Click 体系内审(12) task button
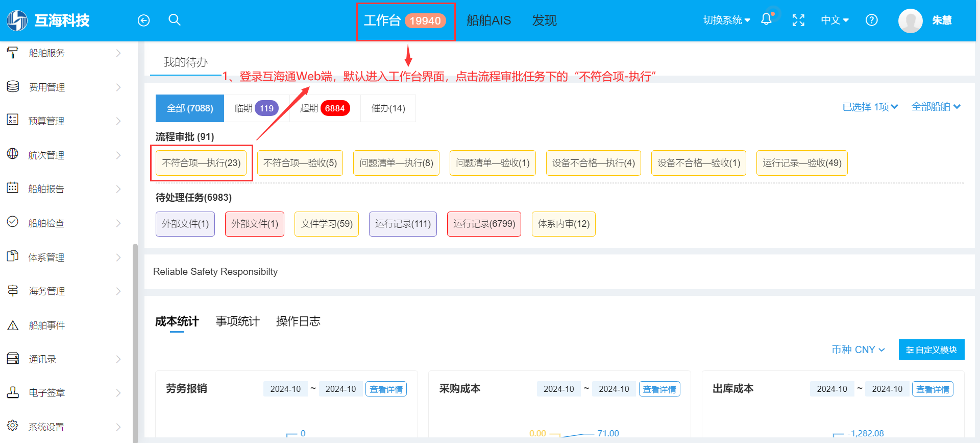980x443 pixels. (x=563, y=224)
